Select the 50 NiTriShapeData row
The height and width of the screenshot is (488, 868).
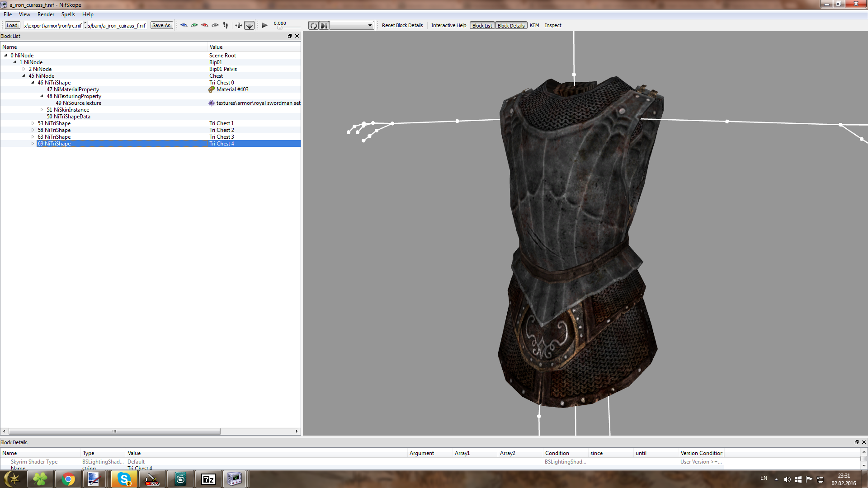[x=150, y=117]
